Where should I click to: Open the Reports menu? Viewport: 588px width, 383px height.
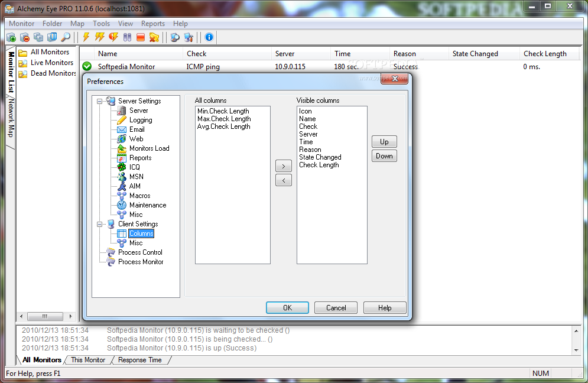click(153, 23)
